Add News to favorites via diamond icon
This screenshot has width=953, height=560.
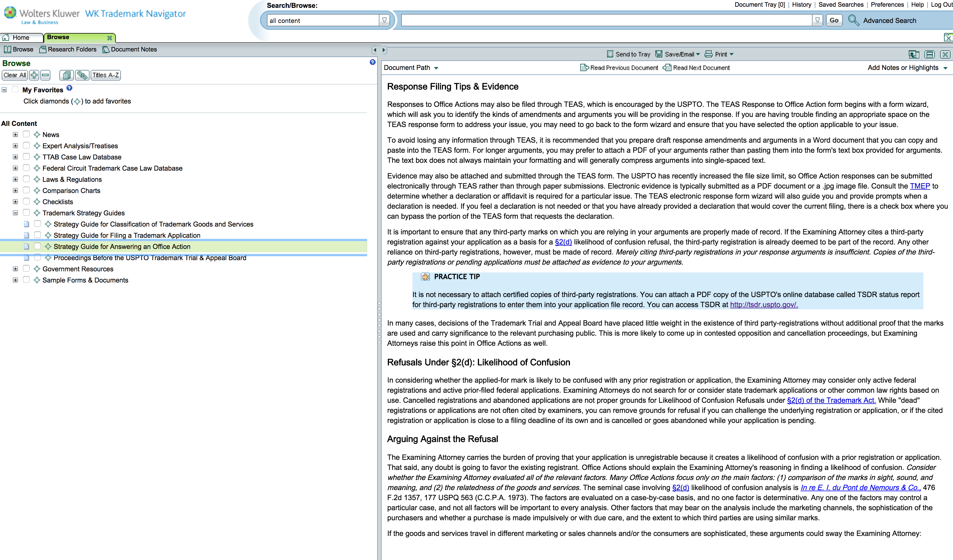[x=37, y=134]
